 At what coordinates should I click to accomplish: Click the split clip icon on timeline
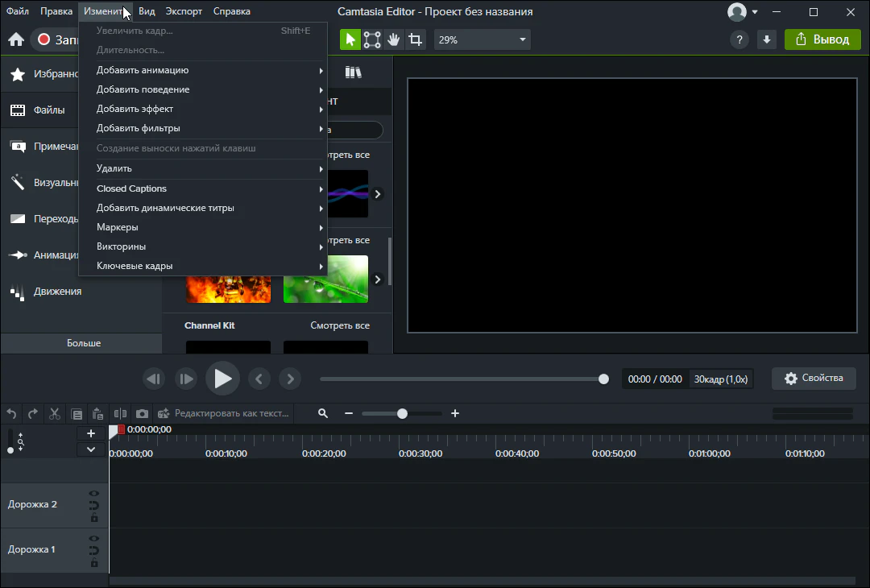click(120, 413)
